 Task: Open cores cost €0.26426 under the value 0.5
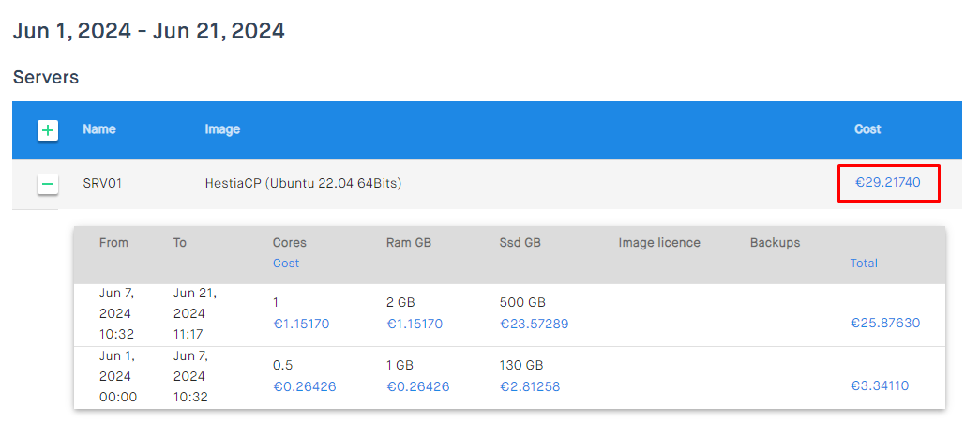pyautogui.click(x=305, y=386)
